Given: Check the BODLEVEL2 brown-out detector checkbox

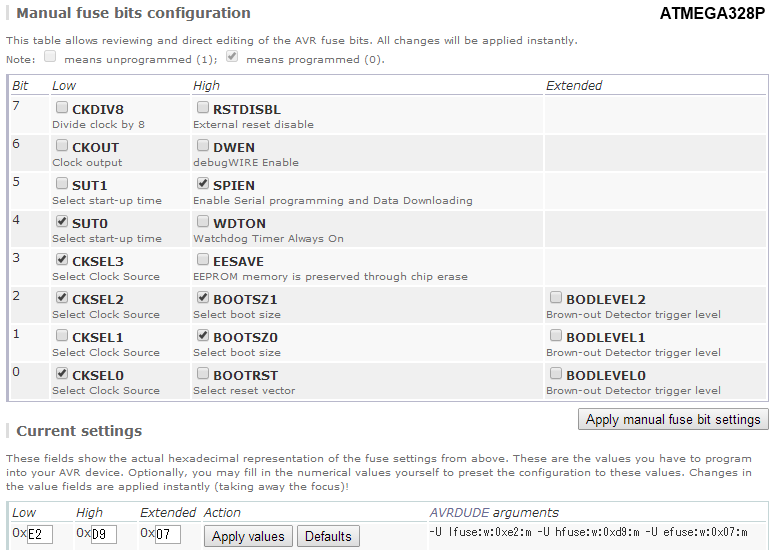Looking at the screenshot, I should coord(556,298).
